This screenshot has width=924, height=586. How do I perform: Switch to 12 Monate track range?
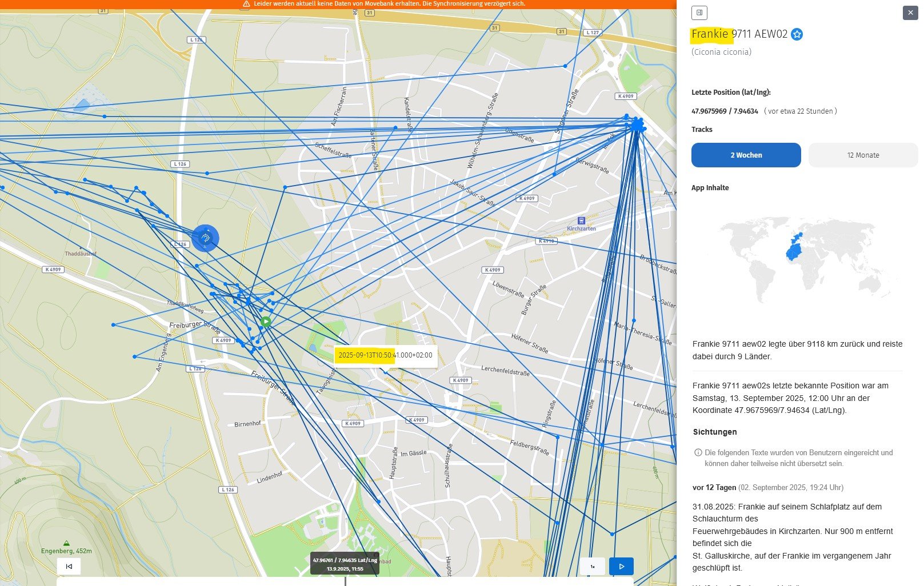(863, 155)
